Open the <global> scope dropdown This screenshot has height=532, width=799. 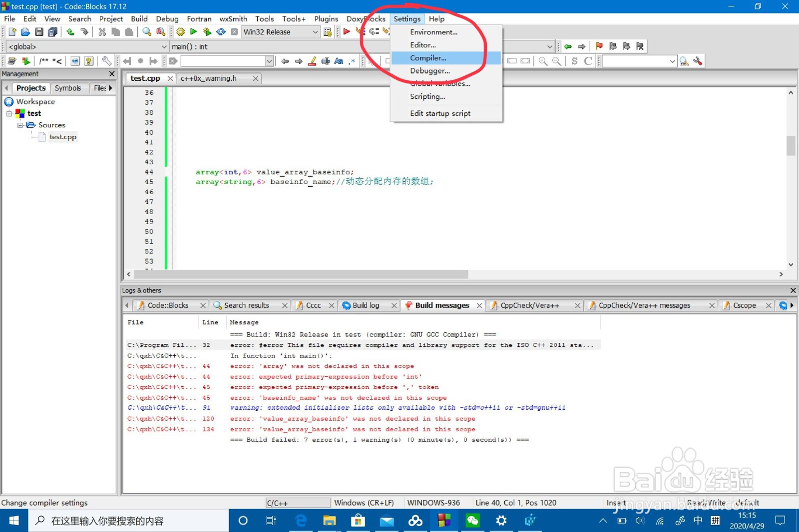[164, 46]
